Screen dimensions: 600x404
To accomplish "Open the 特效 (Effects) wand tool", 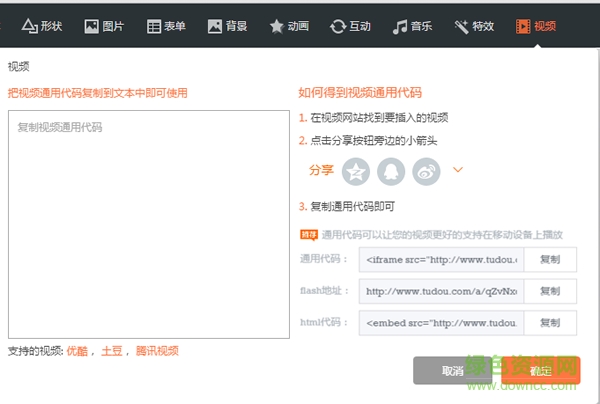I will pyautogui.click(x=475, y=26).
